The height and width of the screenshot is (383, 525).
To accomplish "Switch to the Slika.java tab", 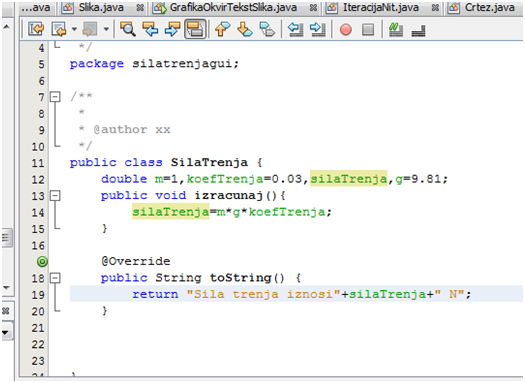I will point(101,7).
